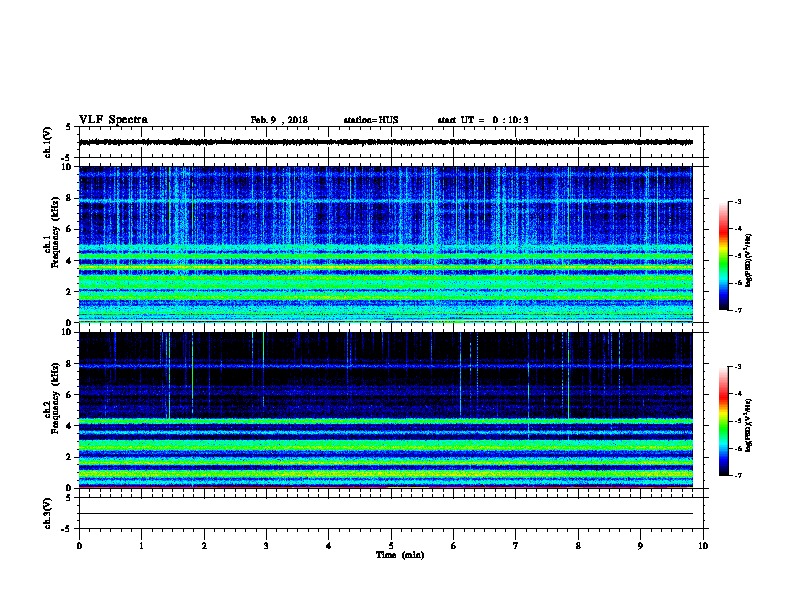Click the 4 kHz tick on ch.1 frequency axis
The image size is (792, 612).
(x=69, y=261)
